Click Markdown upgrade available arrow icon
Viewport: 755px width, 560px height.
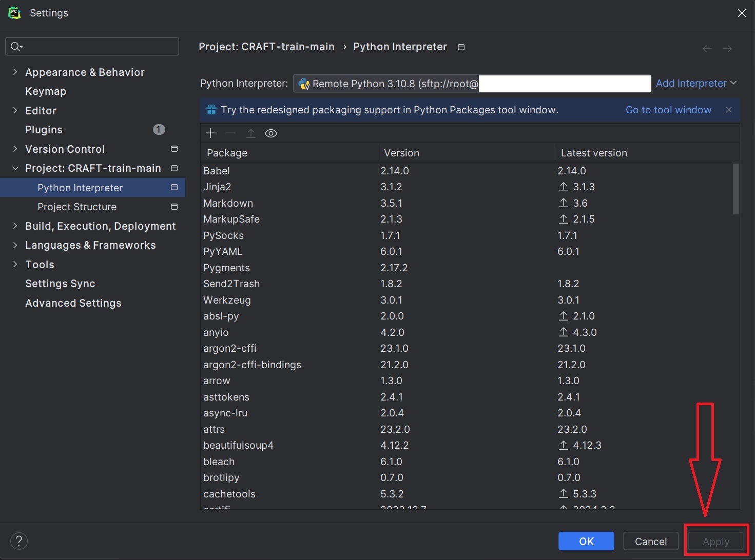[x=564, y=203]
